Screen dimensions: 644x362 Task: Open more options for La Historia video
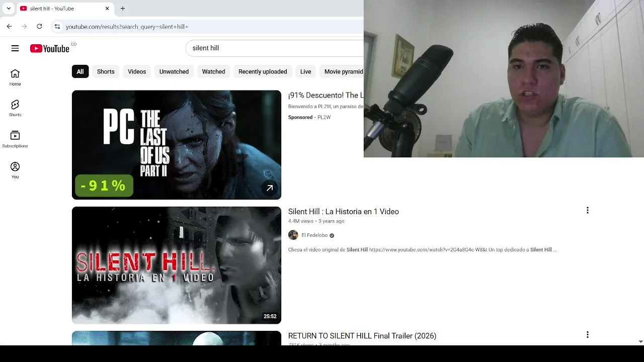(x=587, y=211)
